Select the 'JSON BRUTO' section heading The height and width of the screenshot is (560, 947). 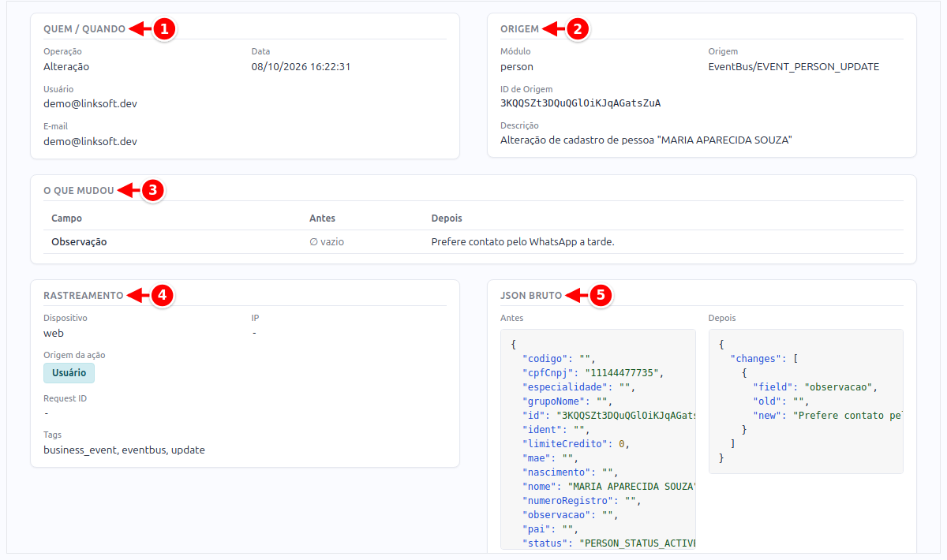[x=531, y=296]
